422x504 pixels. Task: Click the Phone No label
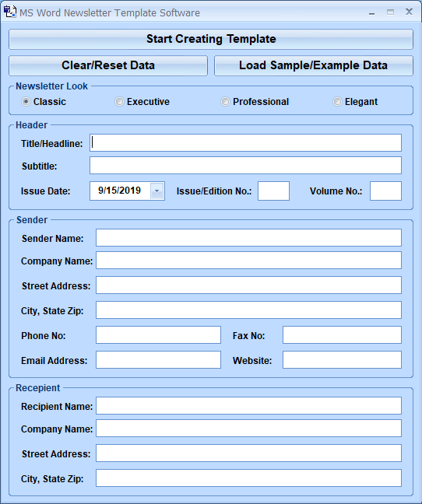pyautogui.click(x=43, y=336)
